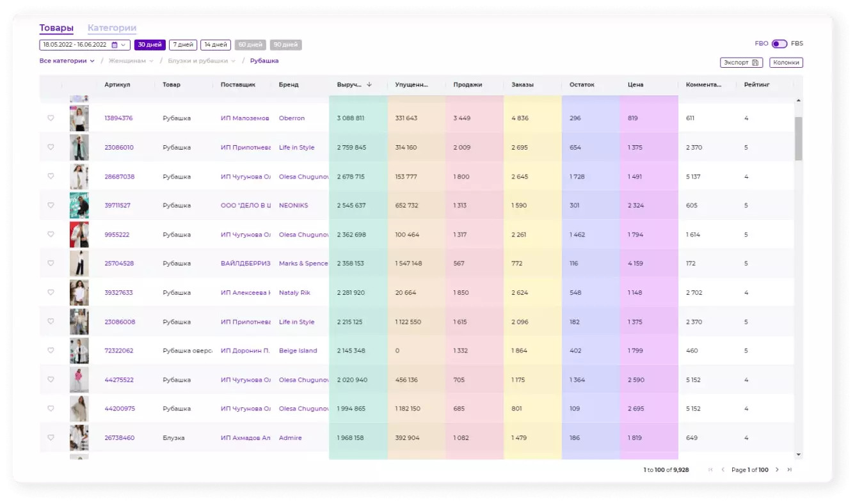
Task: Favorite item 25704528 with the heart icon
Action: click(51, 264)
